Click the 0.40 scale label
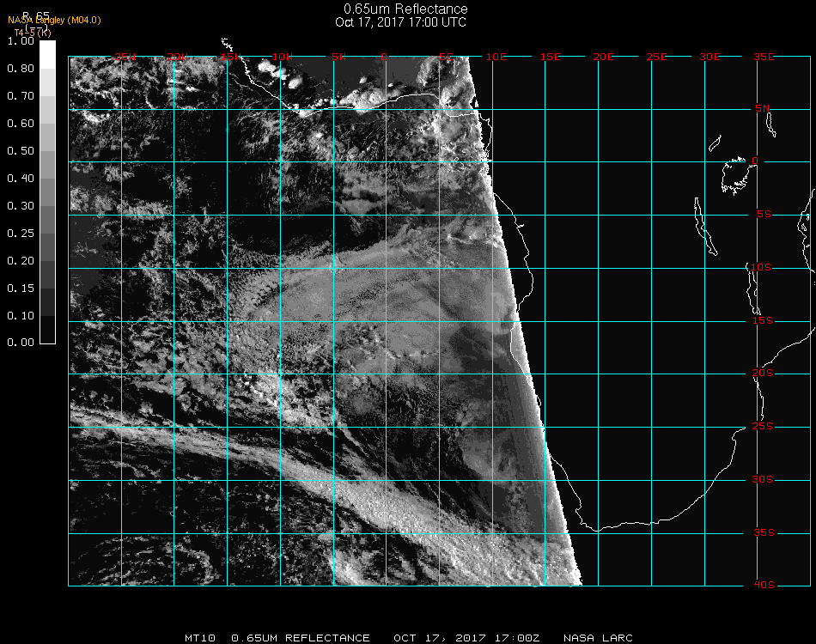 21,179
